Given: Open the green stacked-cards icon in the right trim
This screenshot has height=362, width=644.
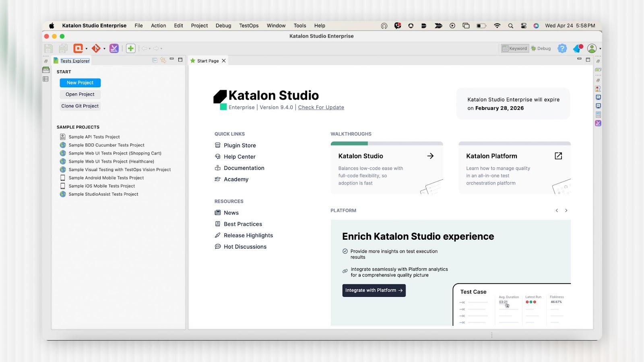Looking at the screenshot, I should click(x=598, y=70).
